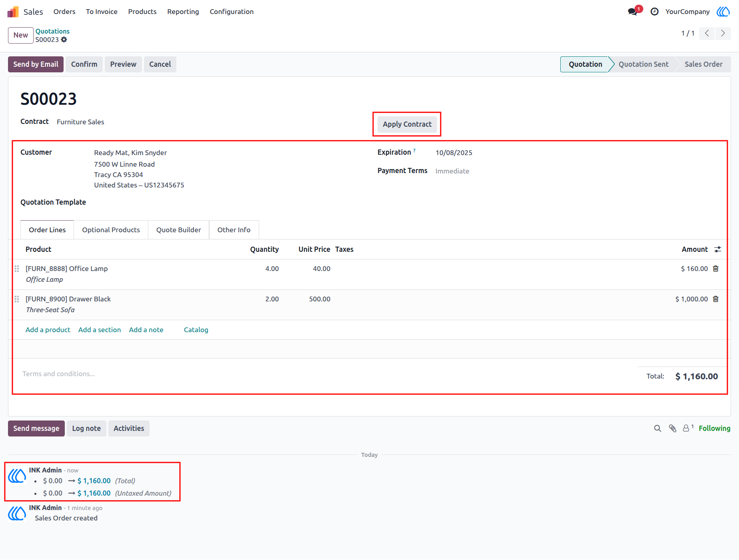Go to next record arrow
Image resolution: width=739 pixels, height=560 pixels.
tap(723, 33)
